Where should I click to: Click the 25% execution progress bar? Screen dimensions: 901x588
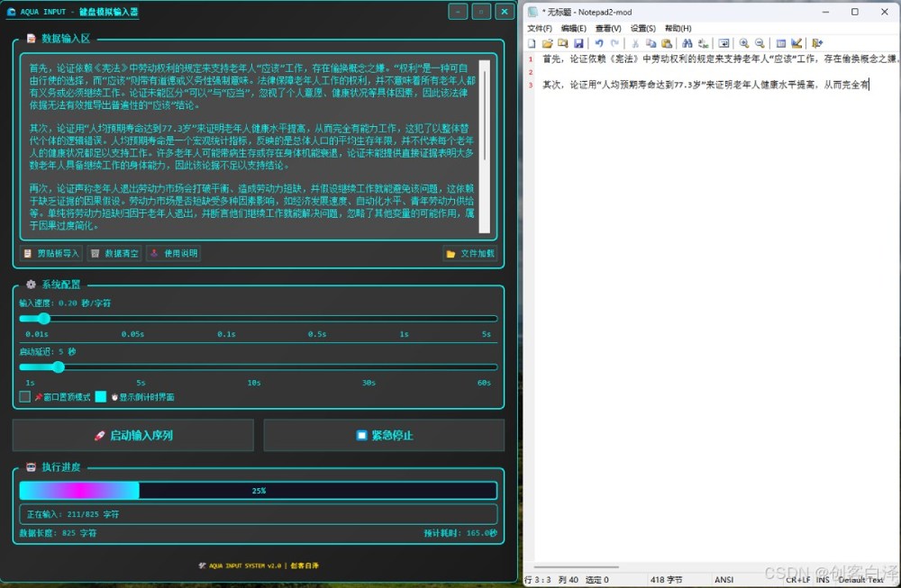click(258, 491)
